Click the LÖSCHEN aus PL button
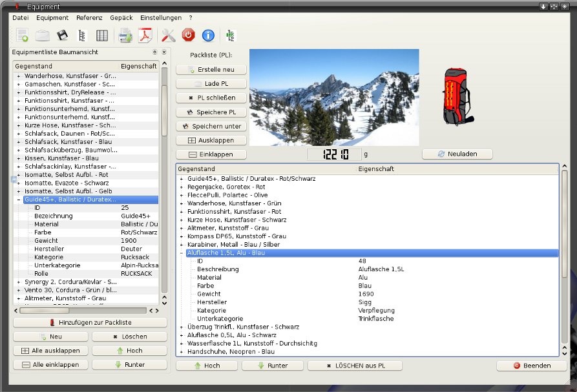The image size is (577, 392). pos(355,366)
